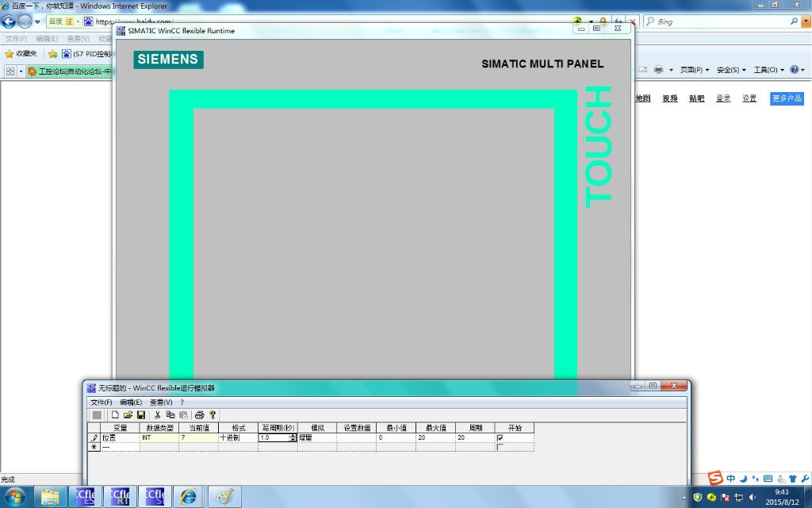Image resolution: width=812 pixels, height=508 pixels.
Task: Open simulator help via the question mark icon
Action: [213, 414]
